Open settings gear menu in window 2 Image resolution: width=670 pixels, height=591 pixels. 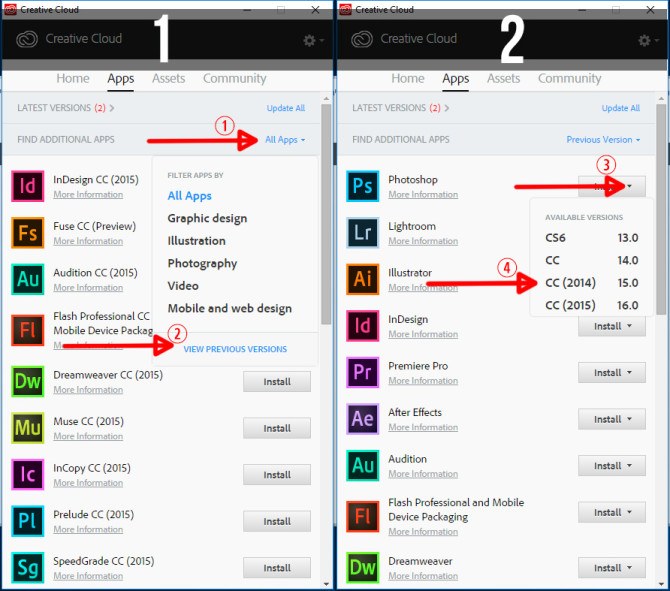coord(648,40)
